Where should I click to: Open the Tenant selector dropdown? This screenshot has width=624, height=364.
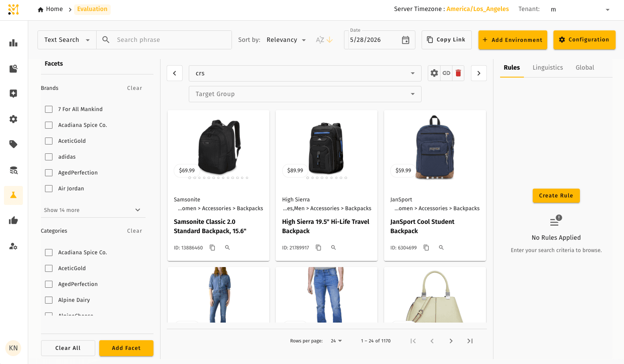tap(580, 9)
